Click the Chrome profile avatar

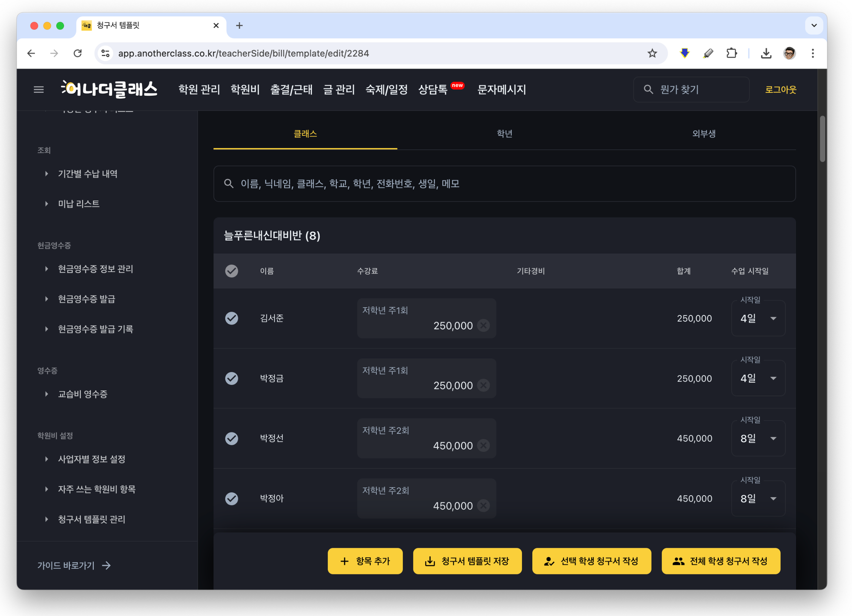coord(789,53)
